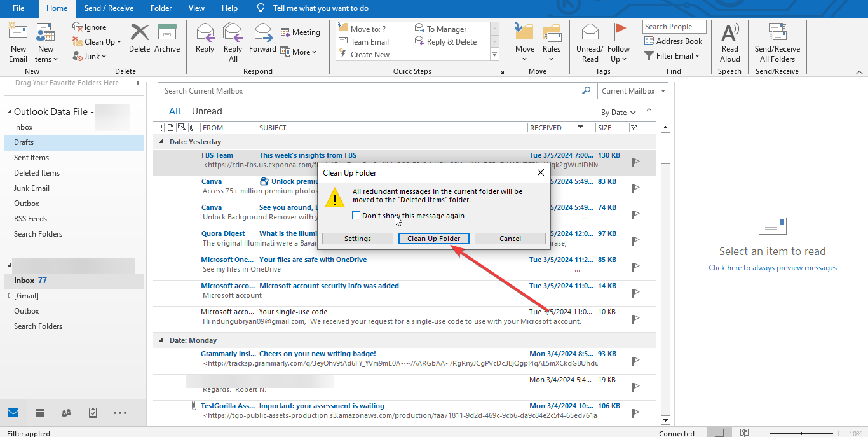Click "Click here to always preview messages"

point(772,267)
